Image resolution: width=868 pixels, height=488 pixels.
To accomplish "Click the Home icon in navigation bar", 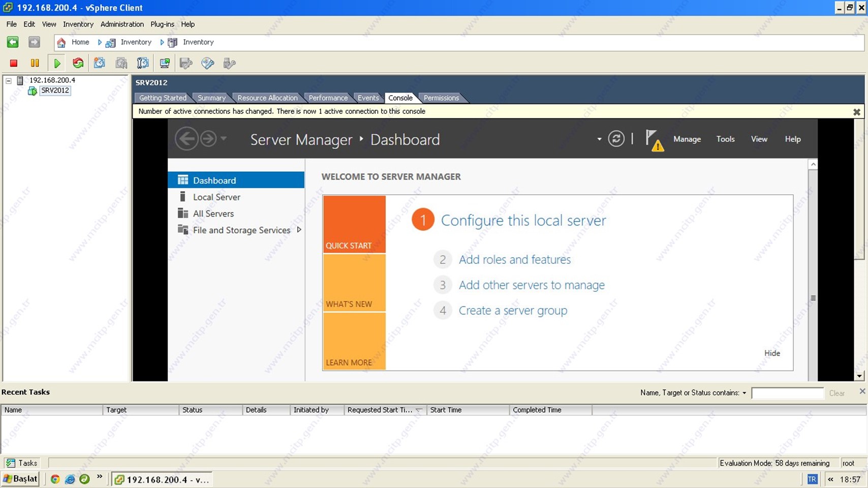I will pos(61,42).
